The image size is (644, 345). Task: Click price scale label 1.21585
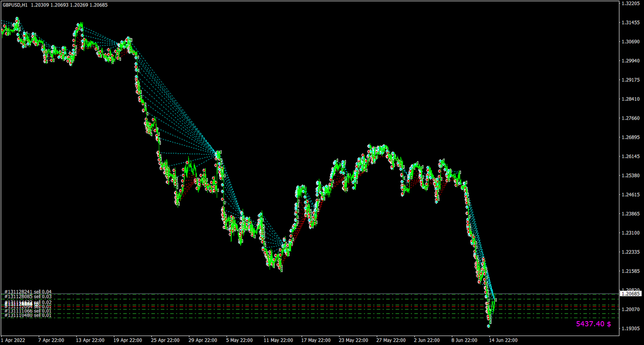630,271
